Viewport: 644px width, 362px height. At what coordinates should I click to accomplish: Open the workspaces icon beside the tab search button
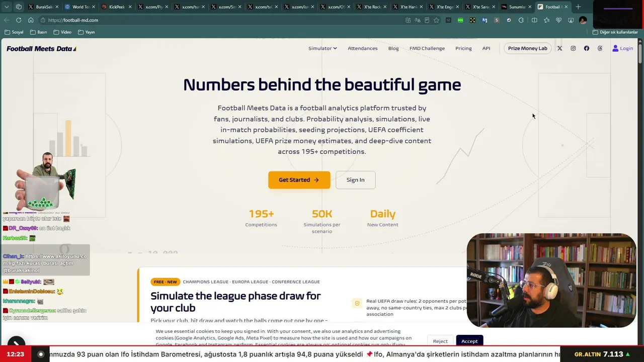point(19,7)
